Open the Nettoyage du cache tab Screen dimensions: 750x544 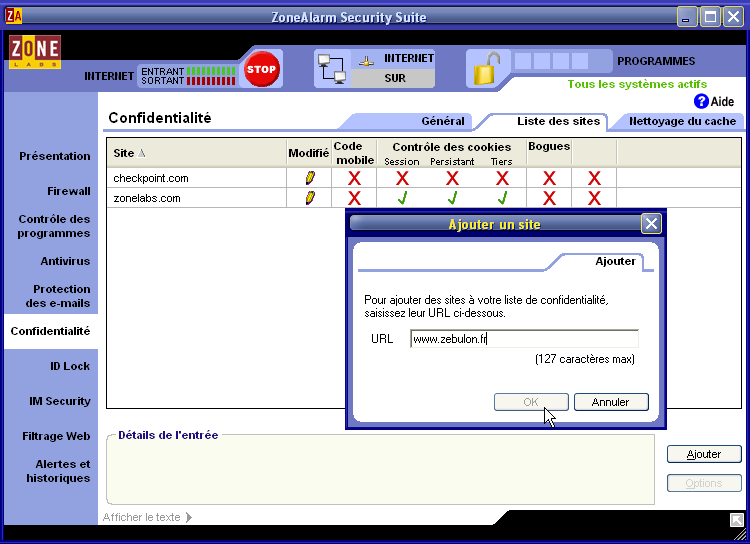(x=682, y=121)
